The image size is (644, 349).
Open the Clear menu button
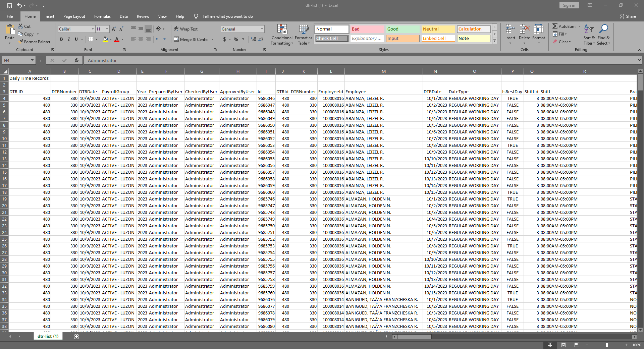(562, 42)
